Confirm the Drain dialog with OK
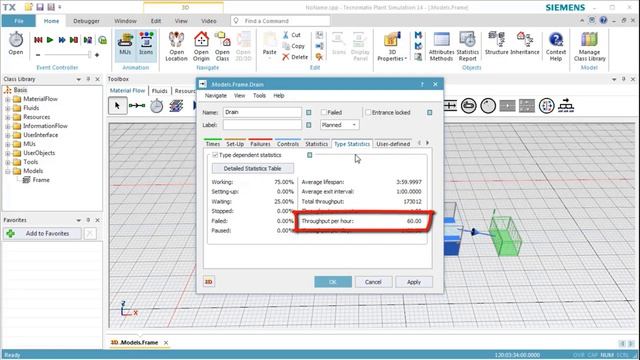Image resolution: width=640 pixels, height=360 pixels. point(333,282)
